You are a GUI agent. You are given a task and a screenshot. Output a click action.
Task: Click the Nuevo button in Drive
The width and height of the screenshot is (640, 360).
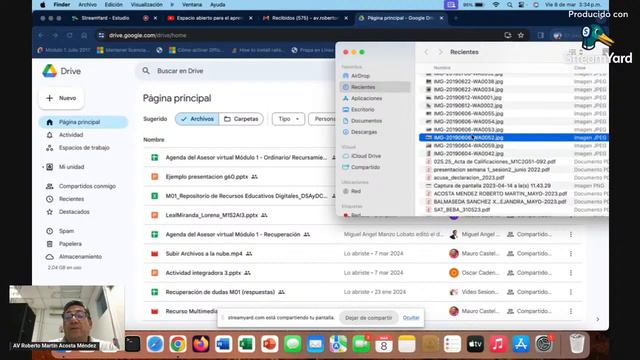61,98
